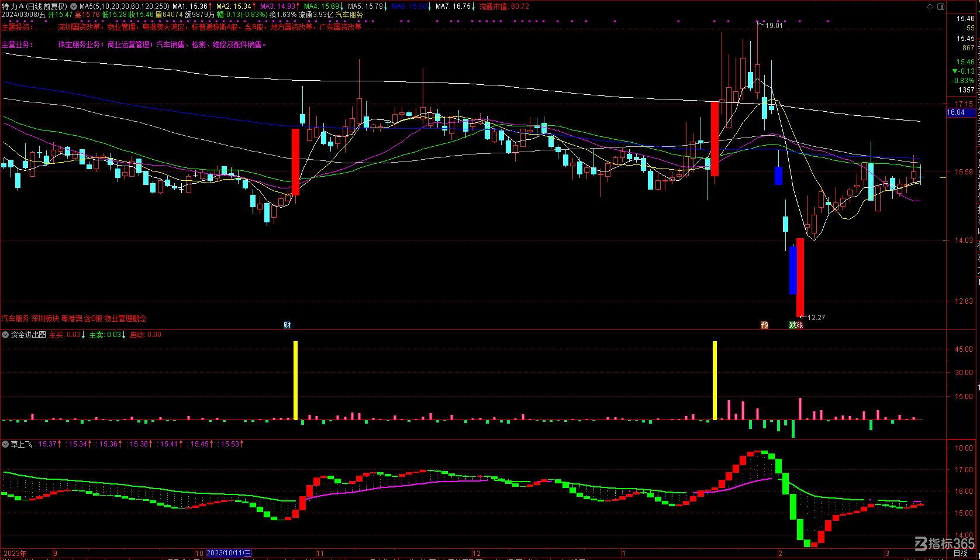This screenshot has height=560, width=980.
Task: Click the 深圳板块 sector tag
Action: point(46,318)
